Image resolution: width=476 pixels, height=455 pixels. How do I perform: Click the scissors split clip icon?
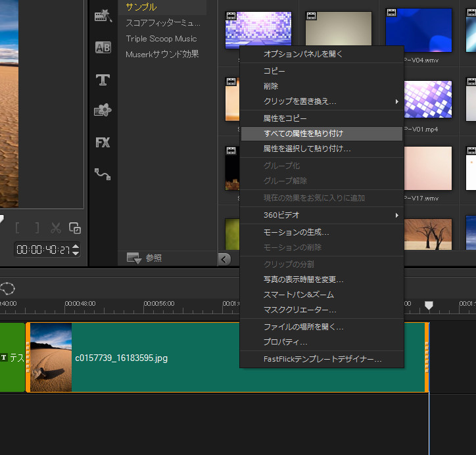(56, 228)
